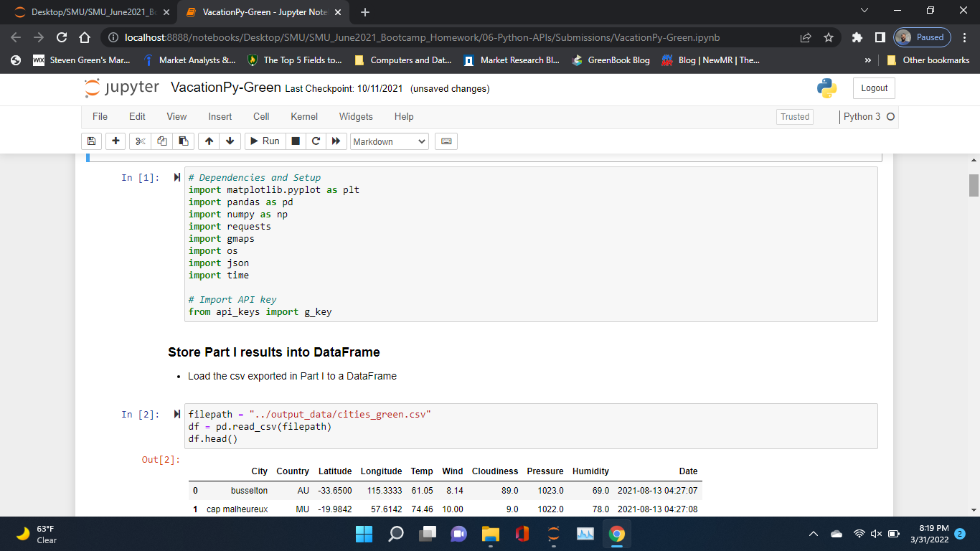Open taskbar Search
This screenshot has width=980, height=551.
pyautogui.click(x=396, y=534)
